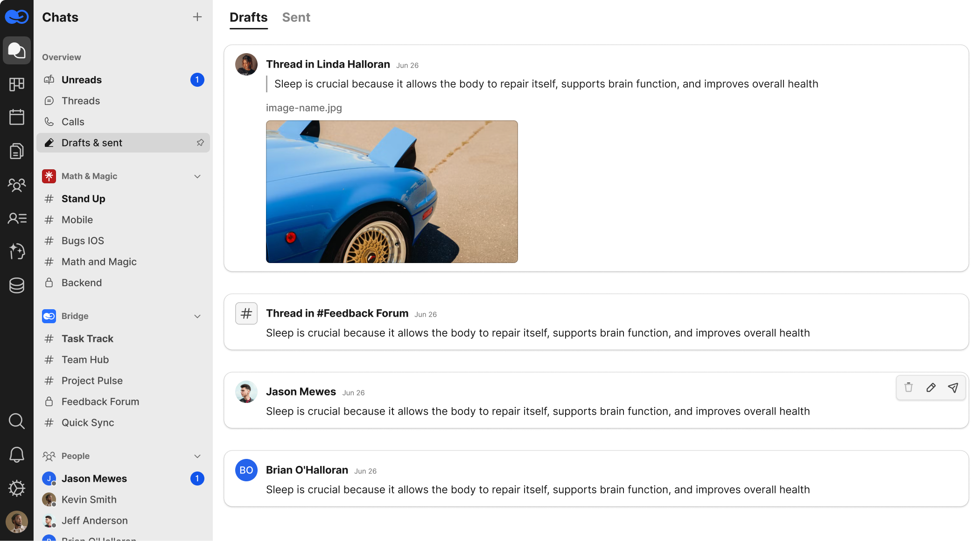Collapse the People section

(197, 456)
